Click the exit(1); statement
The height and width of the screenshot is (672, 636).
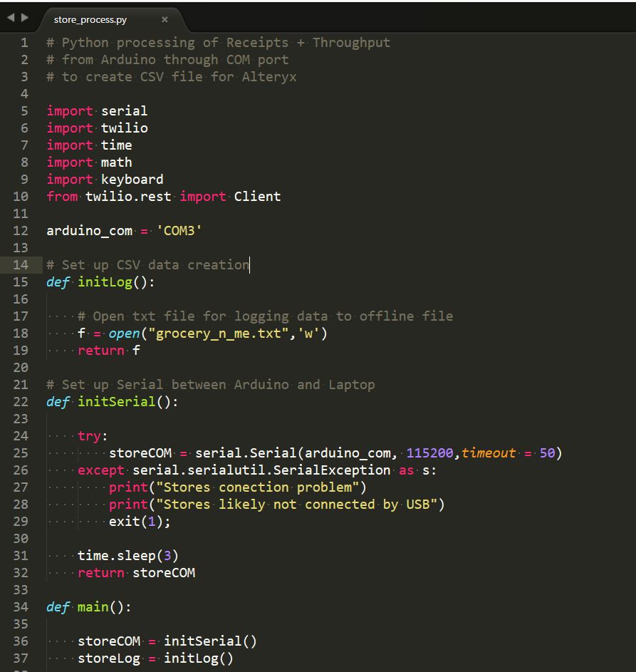pyautogui.click(x=140, y=522)
